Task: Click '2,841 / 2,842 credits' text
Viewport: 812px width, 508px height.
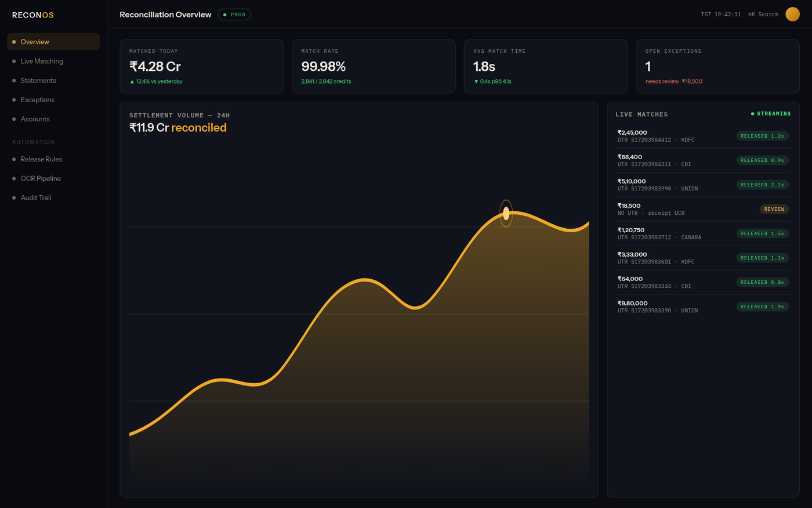Action: [x=326, y=81]
